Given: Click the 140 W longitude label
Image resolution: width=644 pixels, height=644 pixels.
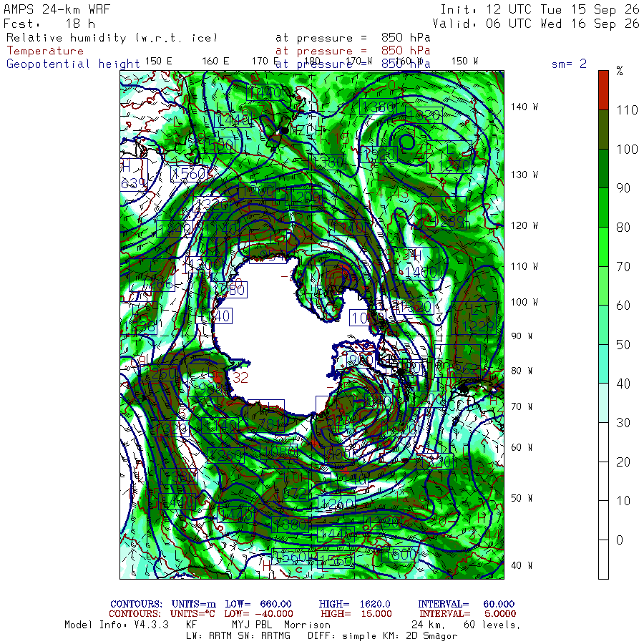Looking at the screenshot, I should tap(524, 107).
